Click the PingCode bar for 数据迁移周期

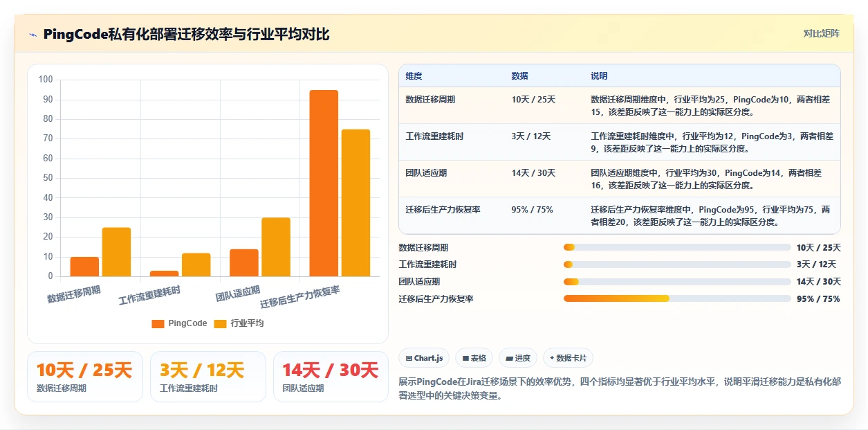(84, 267)
